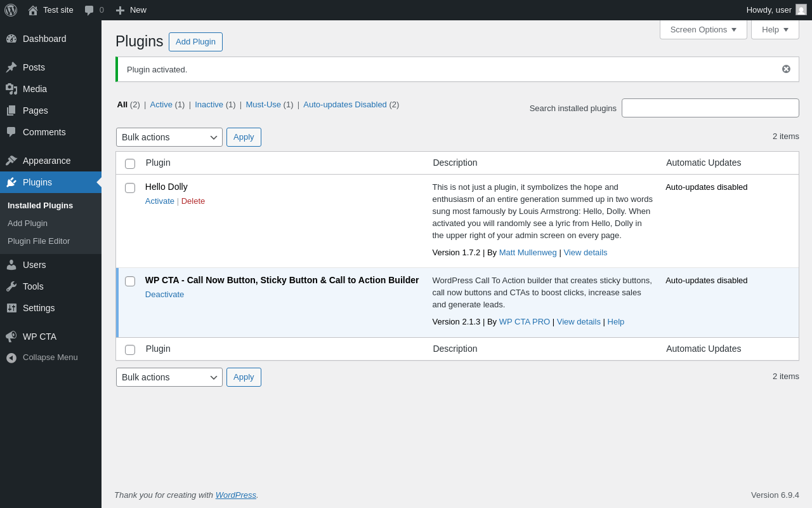Click the Add Plugin button beside title
The height and width of the screenshot is (508, 812).
click(195, 42)
